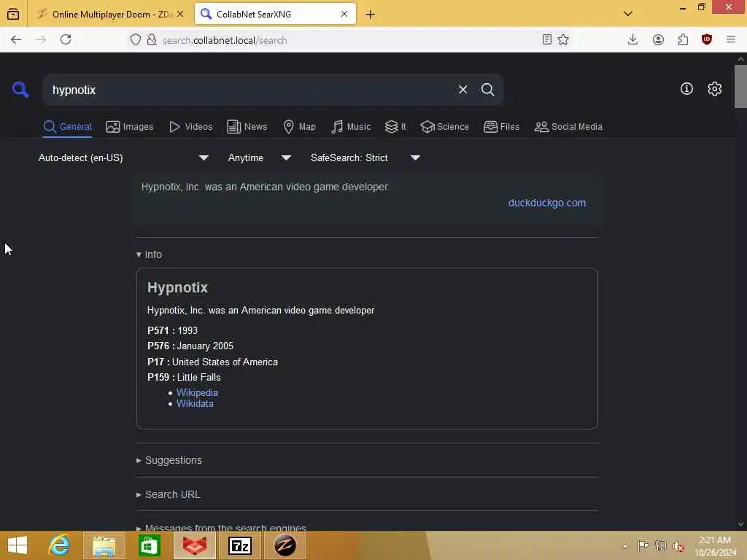Open the uBlock Origin extension icon
747x560 pixels.
pyautogui.click(x=706, y=40)
